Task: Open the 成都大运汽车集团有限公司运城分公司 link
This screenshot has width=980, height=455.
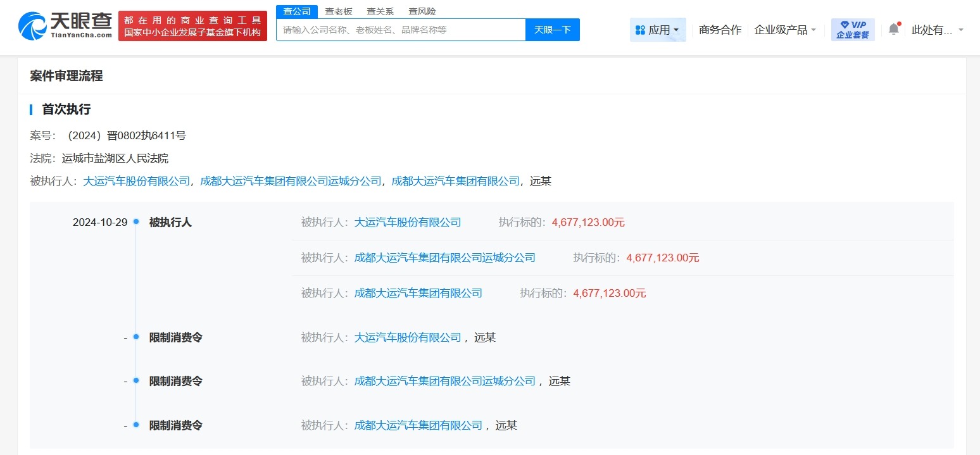Action: point(444,258)
